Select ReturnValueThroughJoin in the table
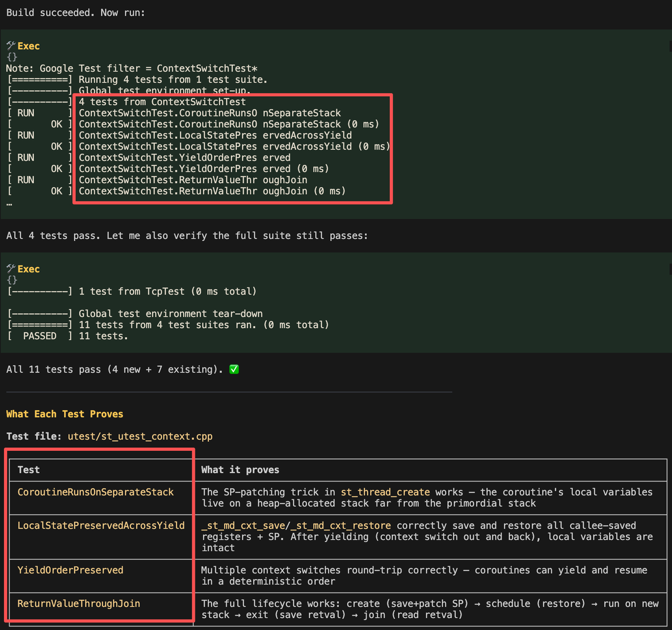Viewport: 672px width, 630px height. click(x=79, y=604)
